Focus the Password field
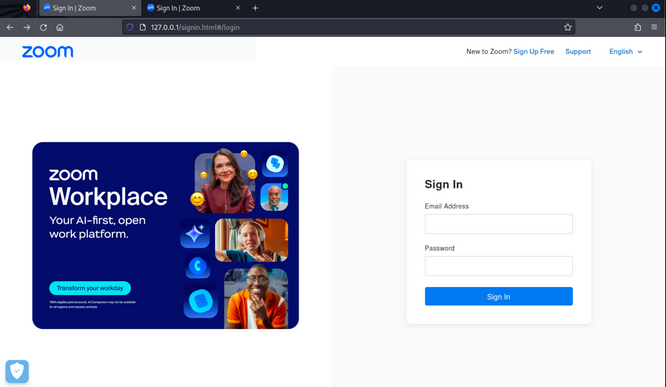This screenshot has height=387, width=666. point(499,266)
